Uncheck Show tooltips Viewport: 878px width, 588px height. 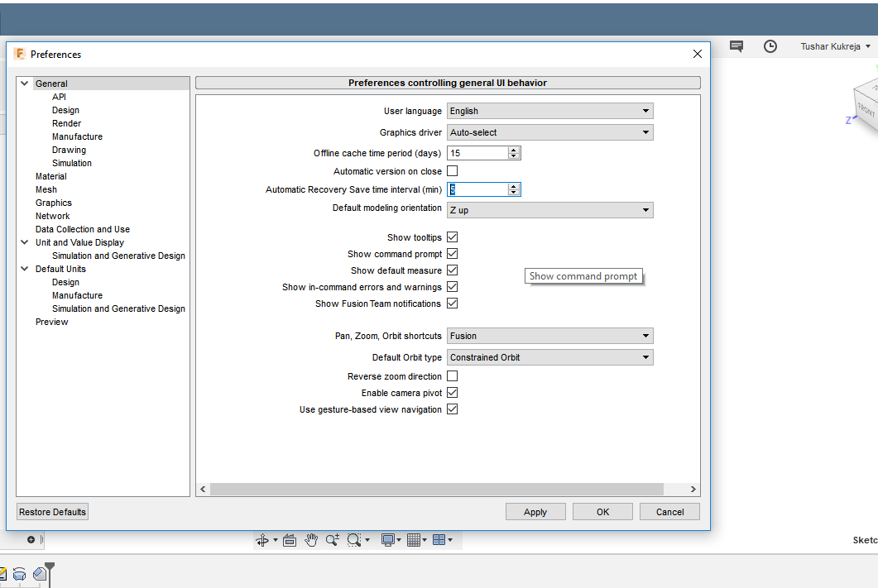point(453,237)
